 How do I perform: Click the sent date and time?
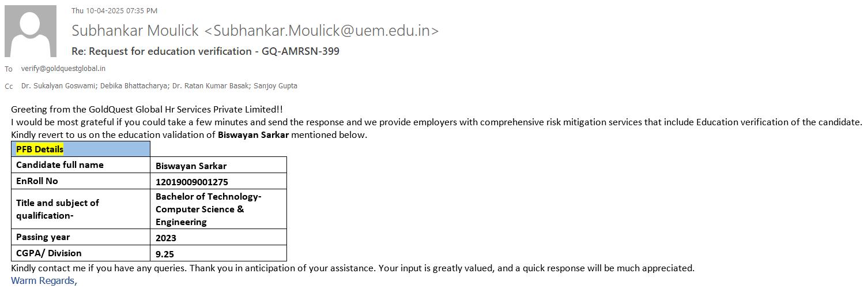[114, 10]
